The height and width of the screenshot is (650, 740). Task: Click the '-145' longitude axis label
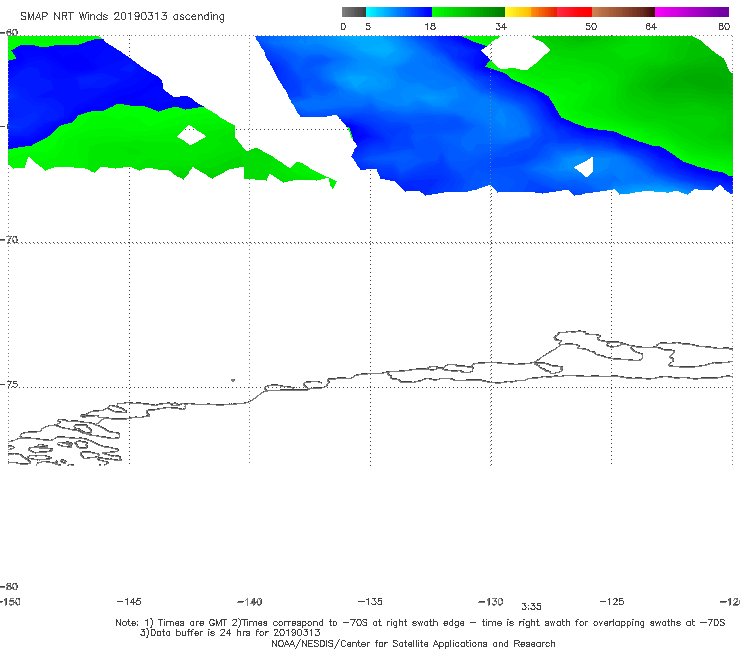[x=129, y=602]
